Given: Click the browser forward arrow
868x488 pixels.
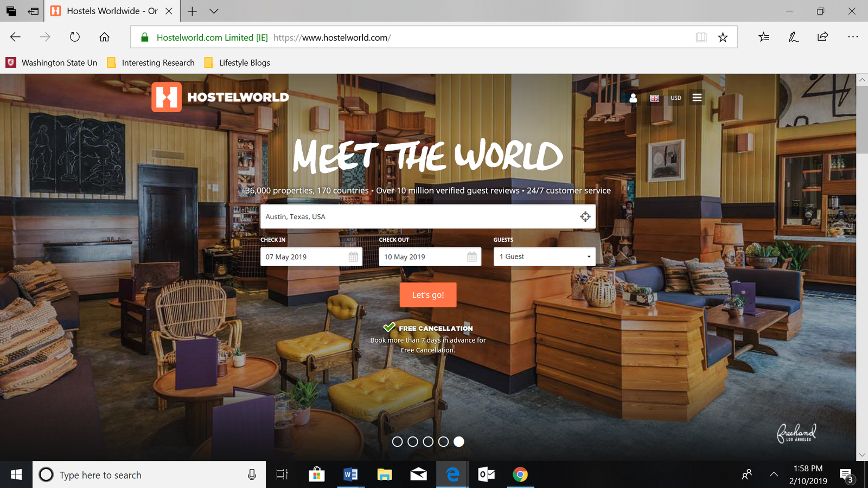Looking at the screenshot, I should pyautogui.click(x=45, y=37).
